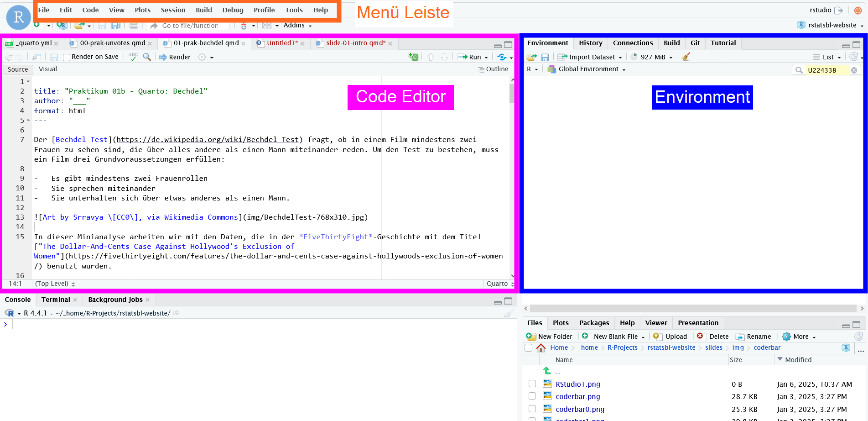Check the box beside RStudio1.png
The height and width of the screenshot is (421, 868).
click(x=532, y=384)
